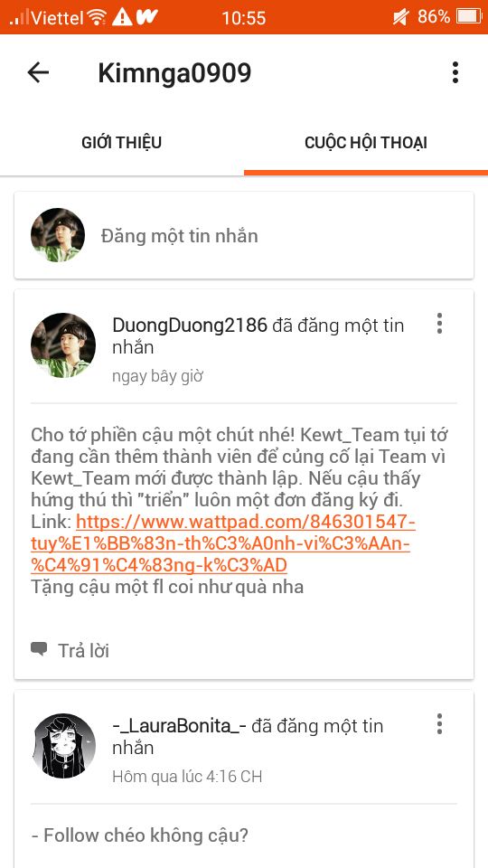Tap the Wattpad W notification icon
Image resolution: width=488 pixels, height=868 pixels.
pos(146,16)
